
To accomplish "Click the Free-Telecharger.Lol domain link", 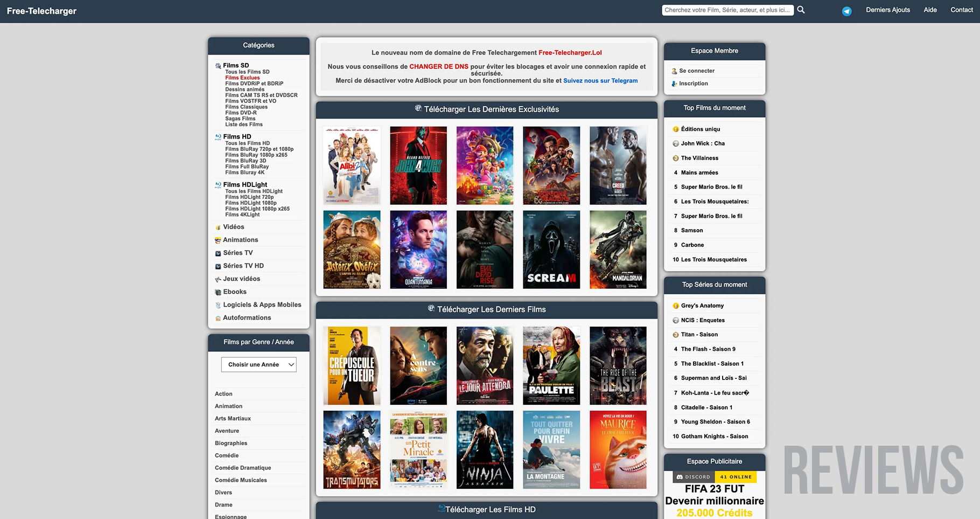I will click(x=570, y=53).
